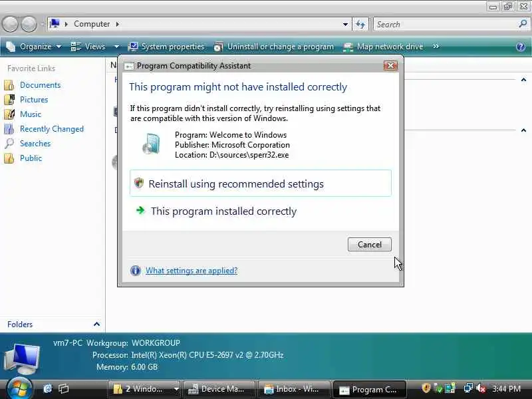Click Map network drive
The width and height of the screenshot is (532, 399).
click(x=383, y=47)
